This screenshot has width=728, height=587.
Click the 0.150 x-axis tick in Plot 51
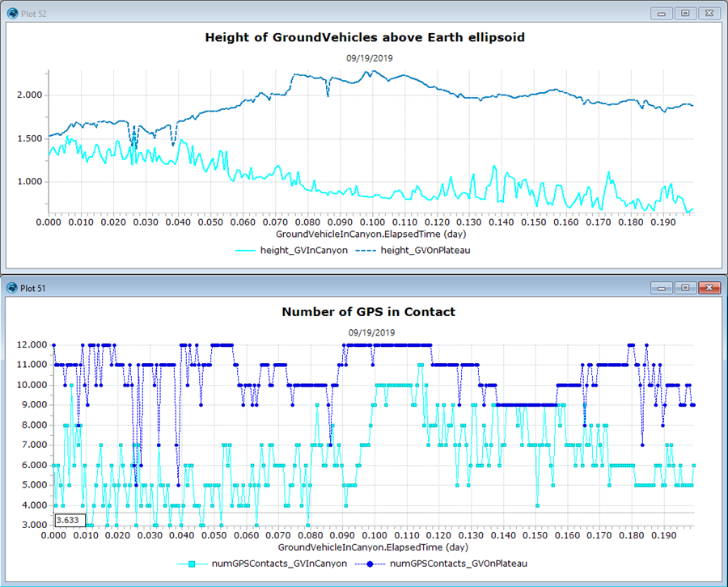(535, 535)
